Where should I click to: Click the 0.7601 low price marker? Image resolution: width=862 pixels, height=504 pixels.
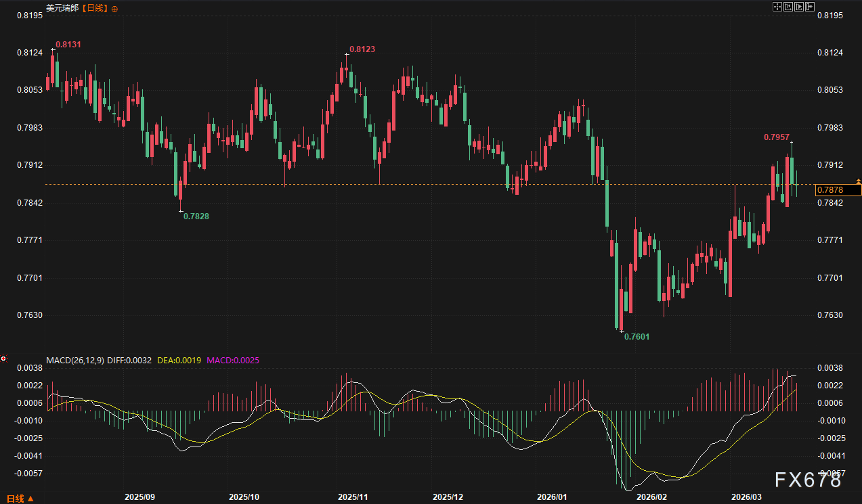[x=636, y=336]
